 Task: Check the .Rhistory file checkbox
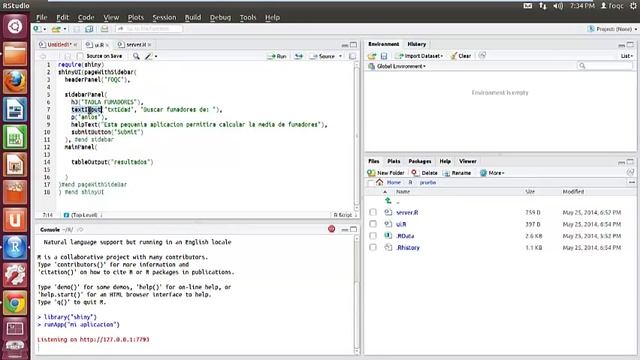coord(373,247)
